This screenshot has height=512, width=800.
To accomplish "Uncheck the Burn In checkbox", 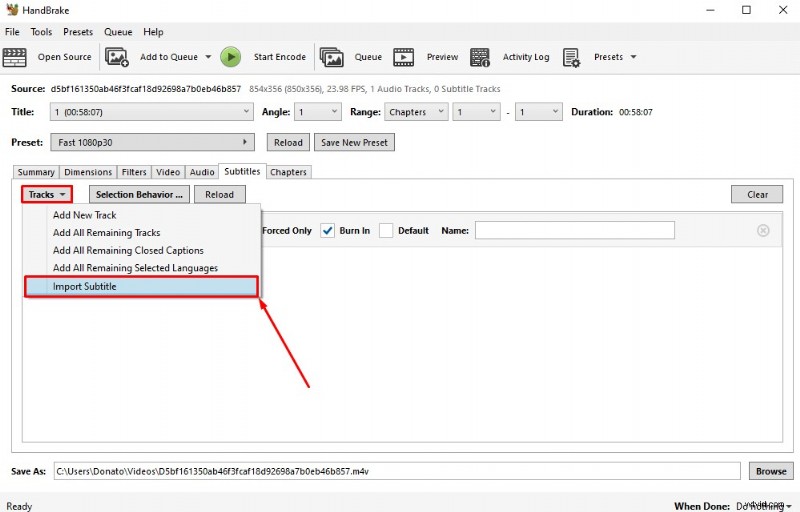I will [327, 231].
